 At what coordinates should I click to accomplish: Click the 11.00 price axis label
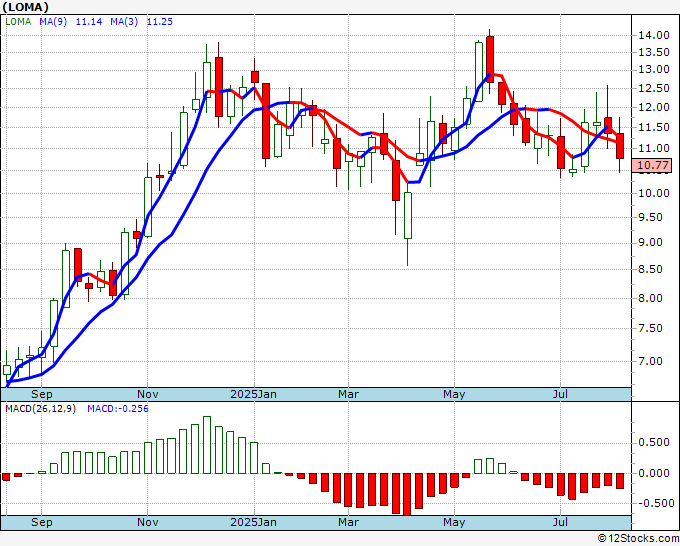tap(654, 148)
